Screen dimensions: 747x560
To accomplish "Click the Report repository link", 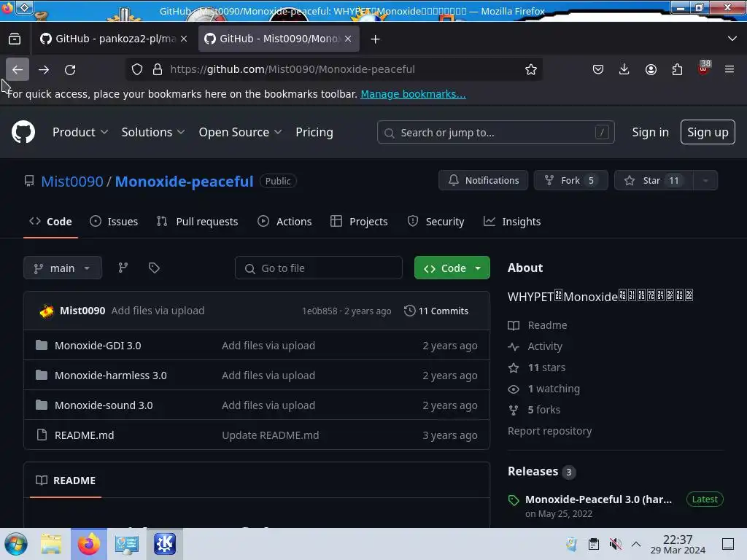I will [x=550, y=431].
